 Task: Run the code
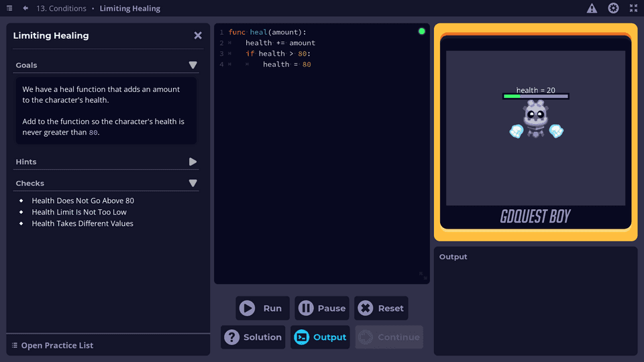coord(262,308)
